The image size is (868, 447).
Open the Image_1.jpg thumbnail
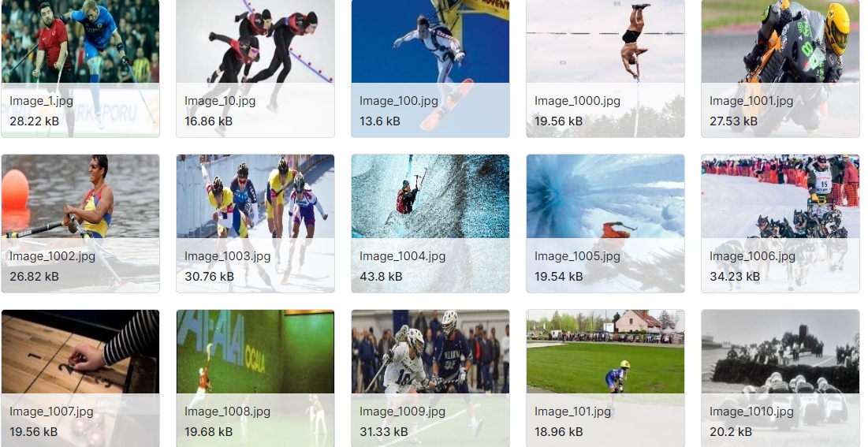pyautogui.click(x=80, y=68)
